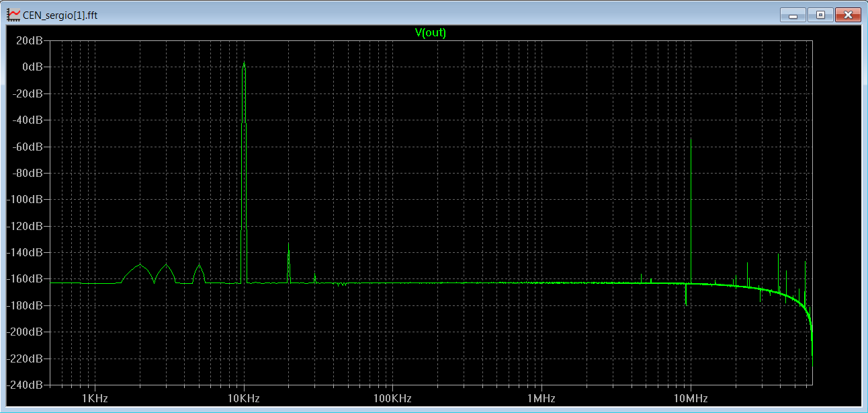Click the 1MHz frequency axis label
This screenshot has height=413, width=868.
coord(541,398)
